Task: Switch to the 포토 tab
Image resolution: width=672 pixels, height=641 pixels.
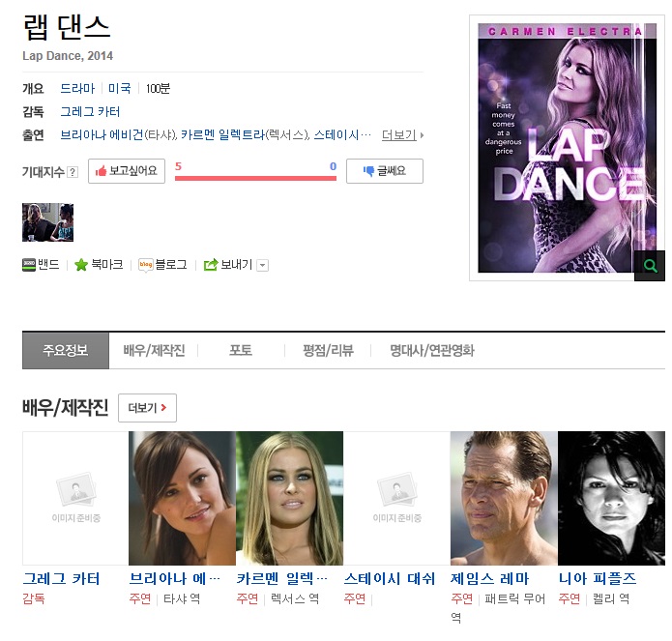Action: (x=240, y=350)
